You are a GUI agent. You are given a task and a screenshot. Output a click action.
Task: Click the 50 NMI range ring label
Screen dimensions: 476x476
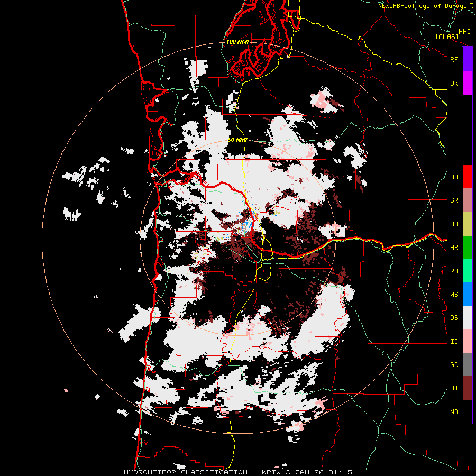[x=237, y=140]
